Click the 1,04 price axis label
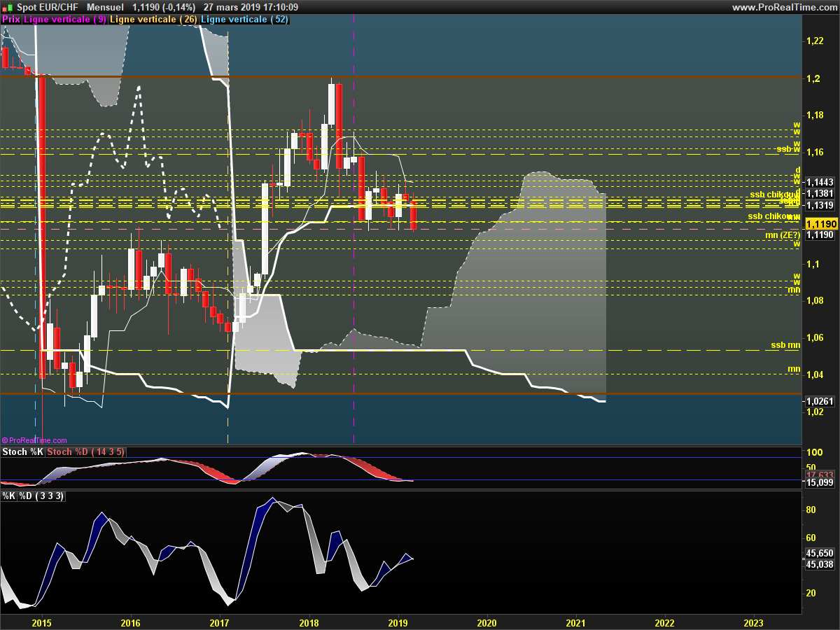This screenshot has height=630, width=840. tap(815, 375)
